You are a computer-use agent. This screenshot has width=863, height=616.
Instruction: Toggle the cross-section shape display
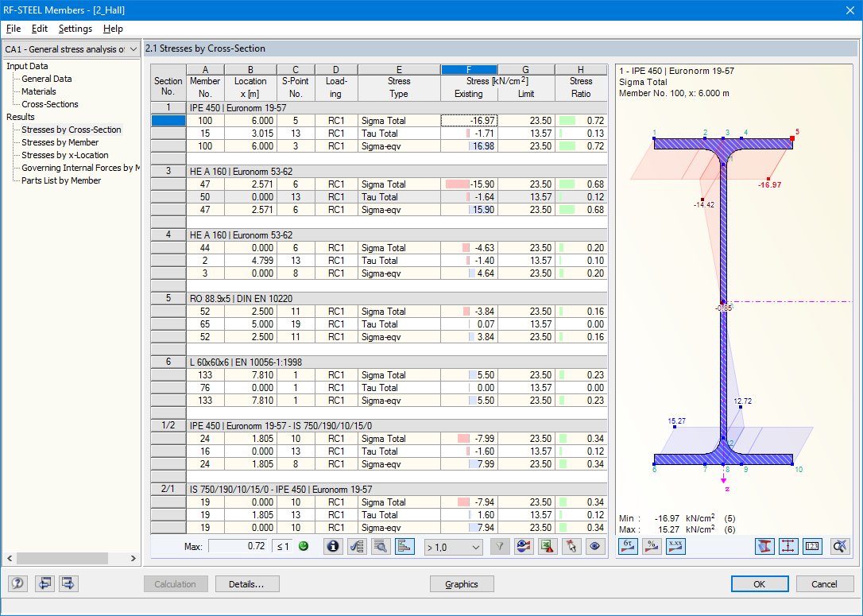click(x=765, y=546)
